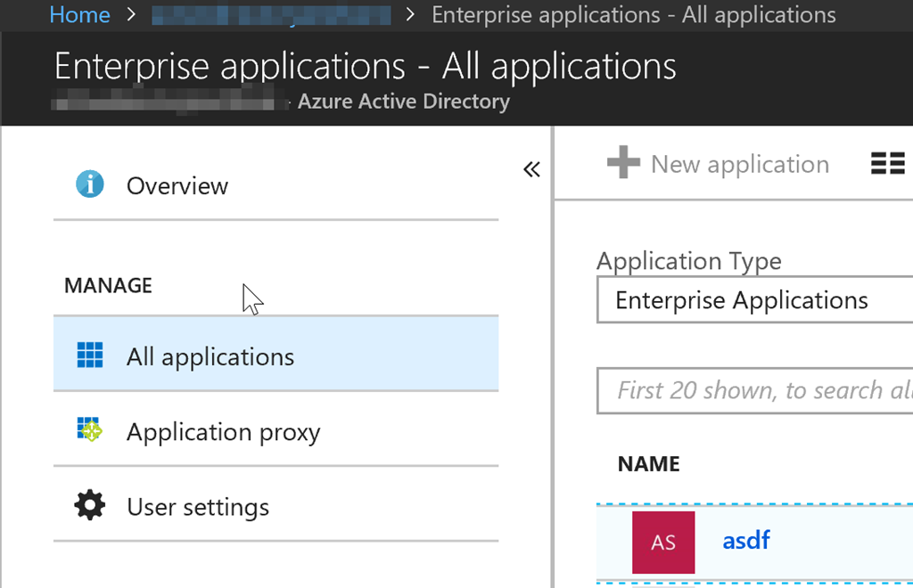The height and width of the screenshot is (588, 913).
Task: Open Application Type dropdown
Action: pos(755,300)
